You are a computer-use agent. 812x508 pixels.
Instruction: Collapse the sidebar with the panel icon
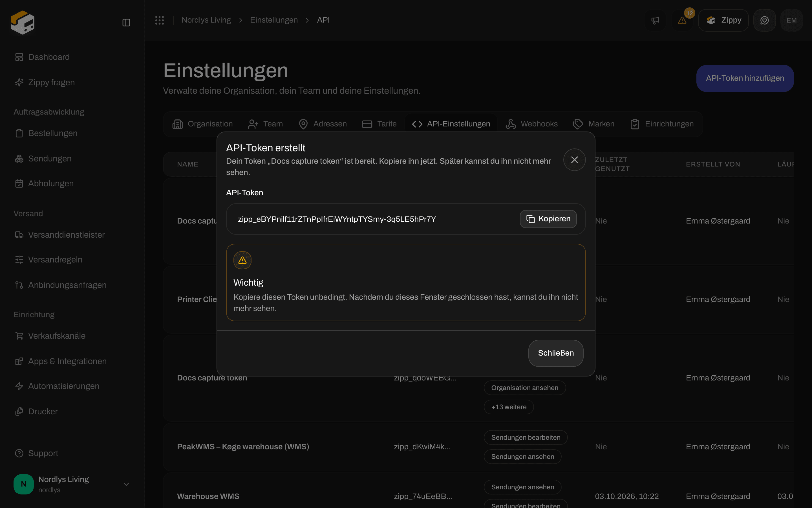coord(126,23)
